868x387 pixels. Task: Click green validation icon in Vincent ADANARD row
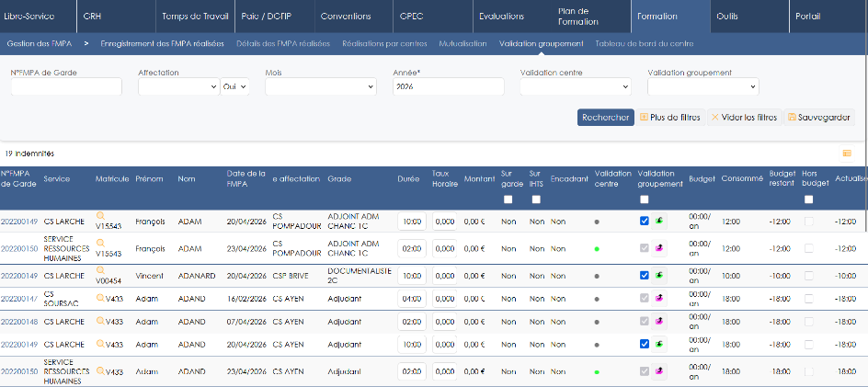[658, 275]
